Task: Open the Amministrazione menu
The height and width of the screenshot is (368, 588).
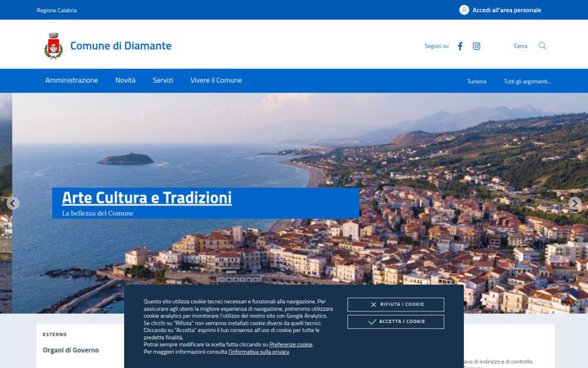Action: (72, 80)
